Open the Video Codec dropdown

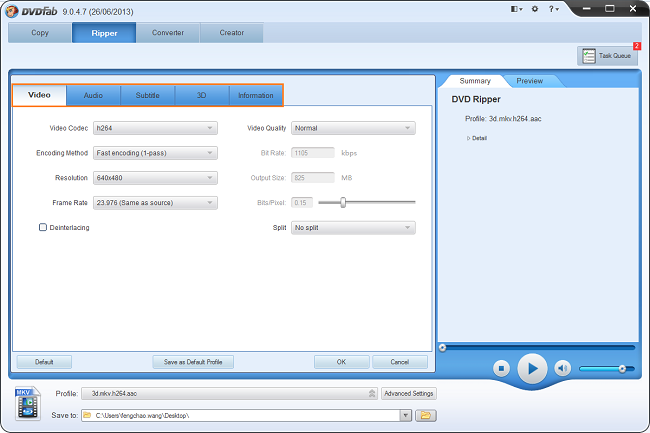155,128
